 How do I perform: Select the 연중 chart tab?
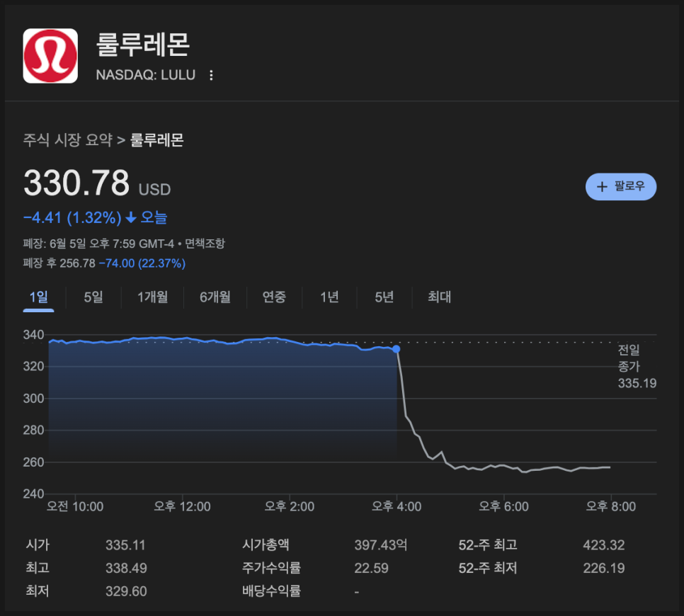(x=274, y=297)
